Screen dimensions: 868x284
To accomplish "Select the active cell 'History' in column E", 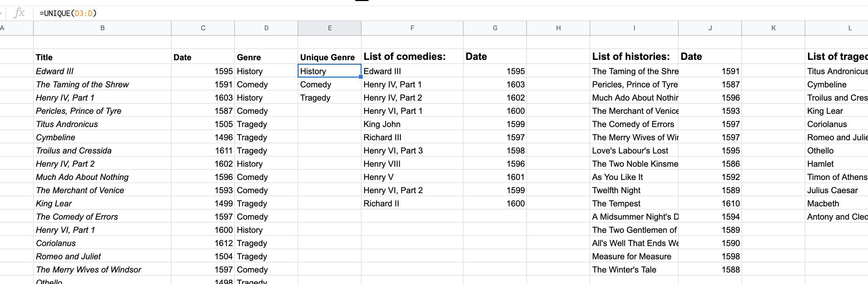I will point(330,71).
